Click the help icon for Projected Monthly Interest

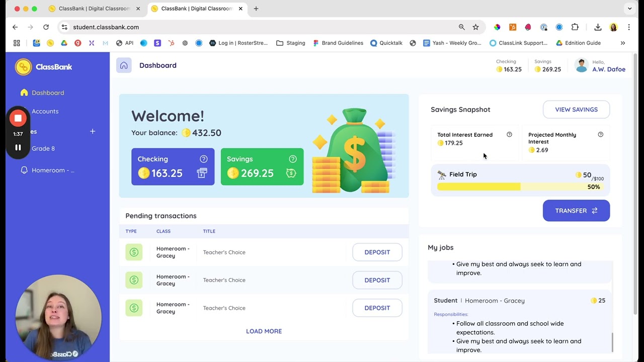(600, 135)
